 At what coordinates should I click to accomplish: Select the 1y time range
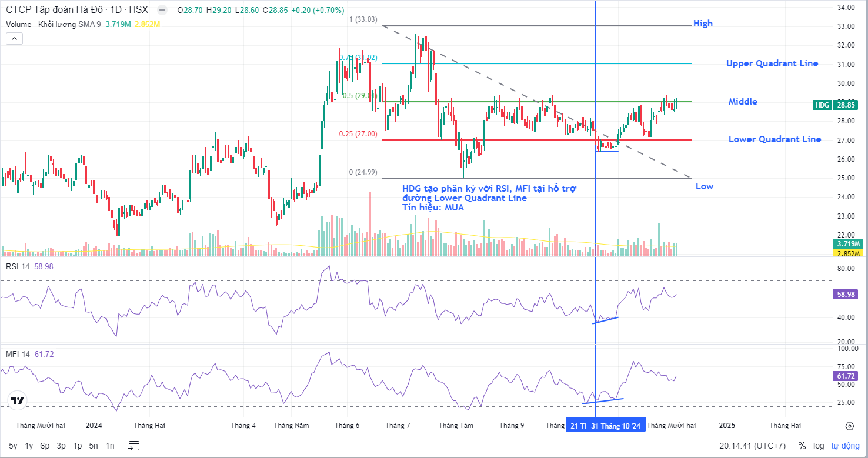29,446
